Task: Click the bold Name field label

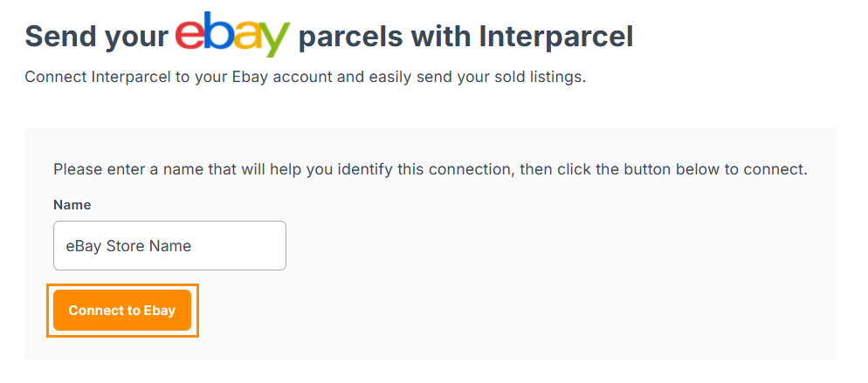Action: [72, 205]
